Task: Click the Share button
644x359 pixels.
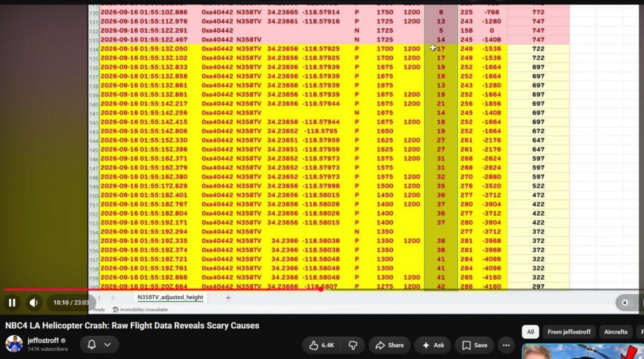Action: [x=389, y=345]
